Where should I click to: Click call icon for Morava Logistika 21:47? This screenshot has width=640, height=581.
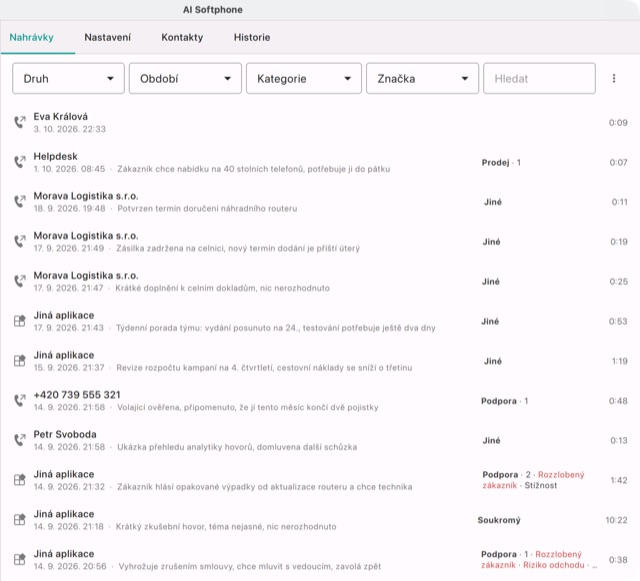click(x=20, y=281)
